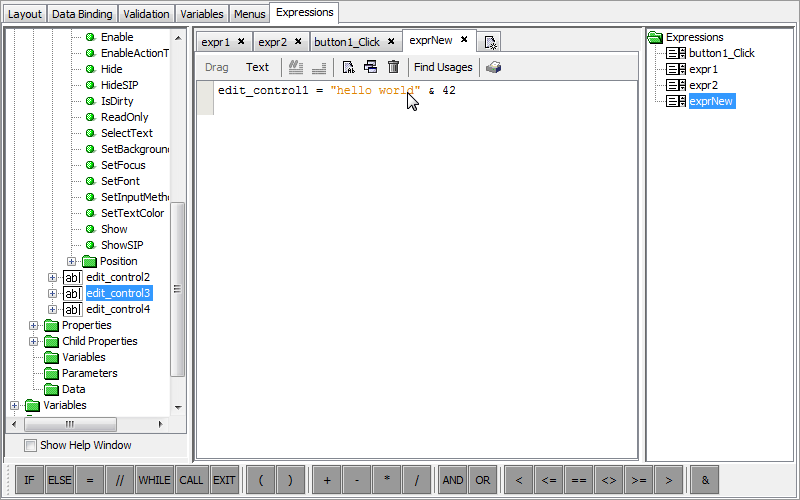Click the rename expression toolbar icon
This screenshot has width=800, height=500.
(348, 67)
